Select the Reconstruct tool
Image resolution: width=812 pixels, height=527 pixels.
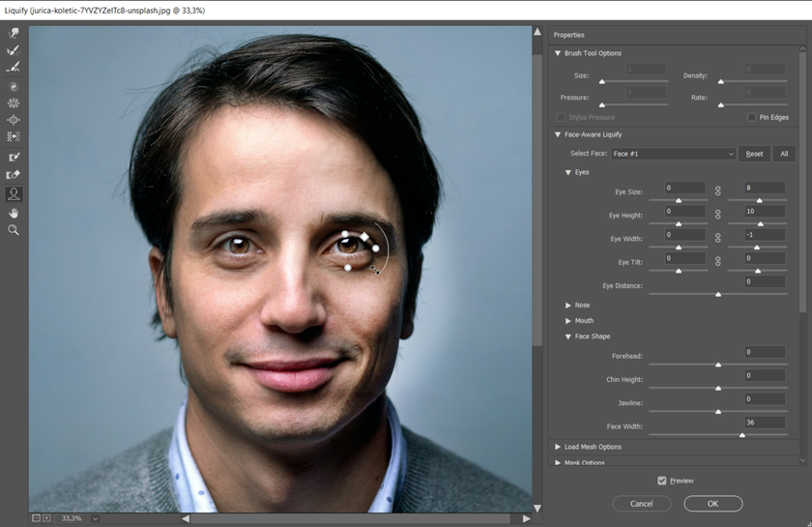pyautogui.click(x=14, y=50)
